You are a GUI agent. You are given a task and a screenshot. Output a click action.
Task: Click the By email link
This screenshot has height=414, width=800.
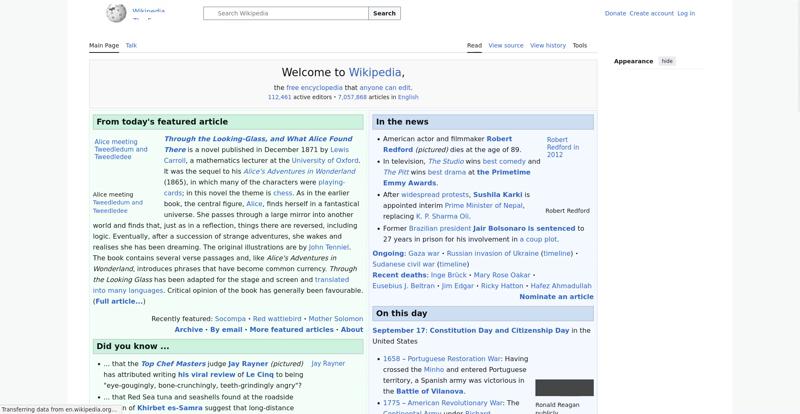226,330
